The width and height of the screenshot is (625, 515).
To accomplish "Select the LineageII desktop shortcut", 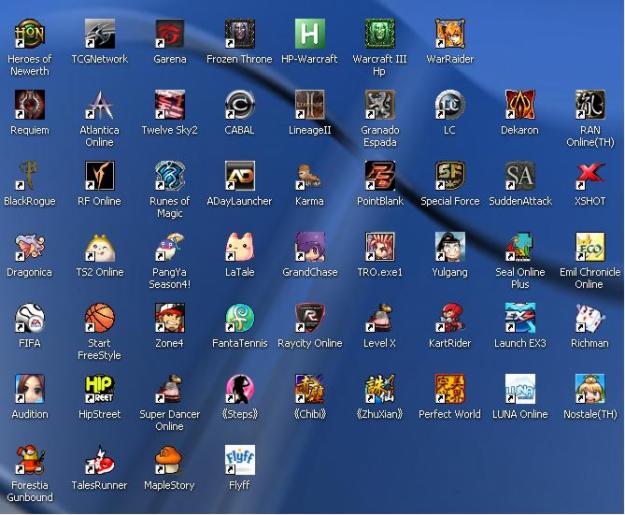I will coord(309,105).
